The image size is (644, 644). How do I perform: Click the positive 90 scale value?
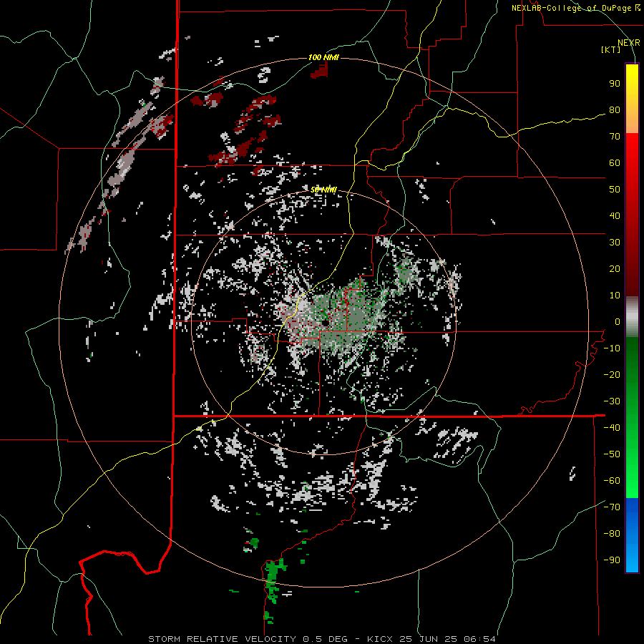[x=615, y=84]
